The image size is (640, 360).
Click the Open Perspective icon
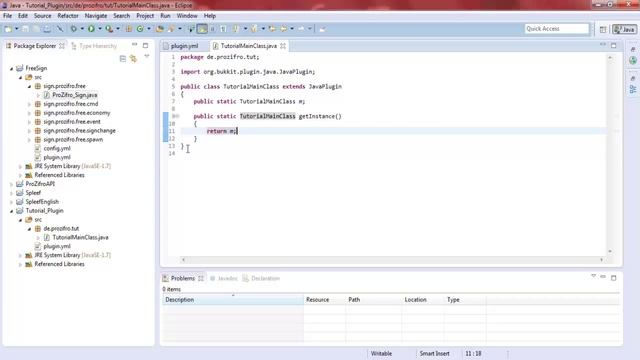[603, 29]
